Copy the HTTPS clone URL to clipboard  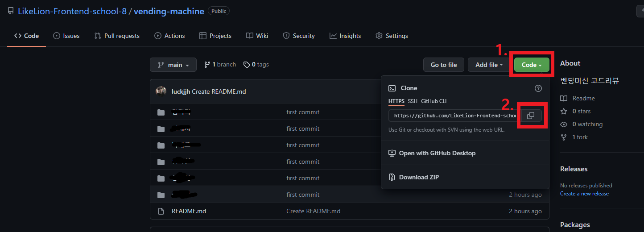(531, 116)
